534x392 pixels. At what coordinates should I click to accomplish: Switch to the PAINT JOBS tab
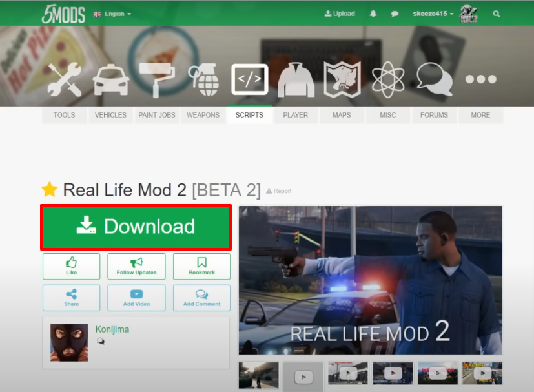pyautogui.click(x=157, y=115)
